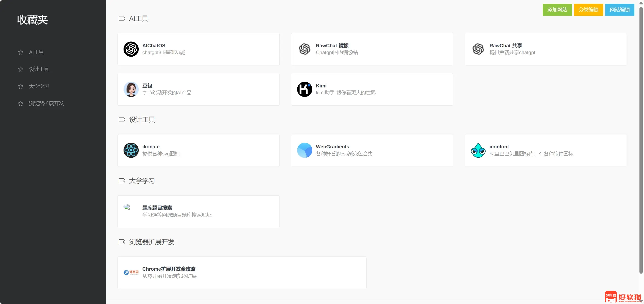The width and height of the screenshot is (644, 304).
Task: Click tag icon next to 大学学习 heading
Action: point(122,181)
